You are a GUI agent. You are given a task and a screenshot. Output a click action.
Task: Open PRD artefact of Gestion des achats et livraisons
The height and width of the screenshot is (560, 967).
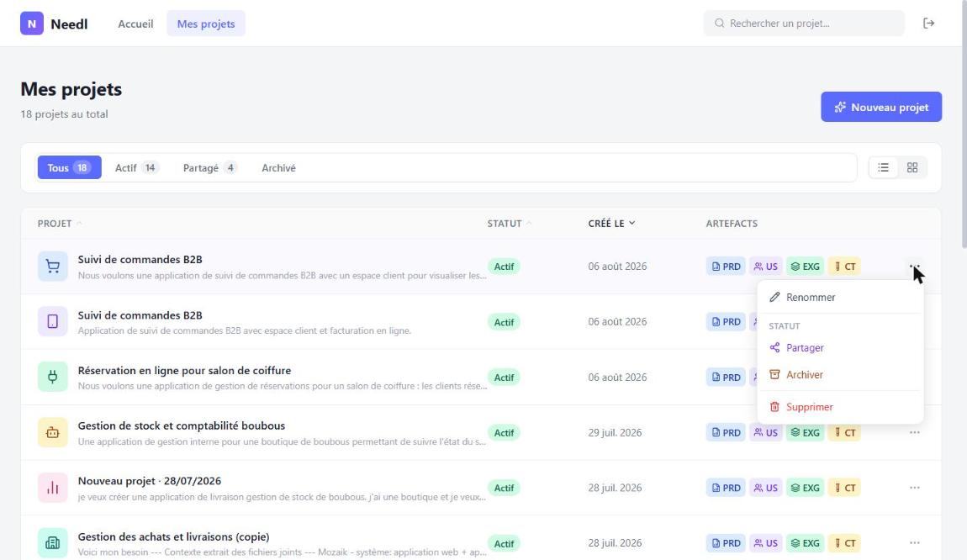[726, 542]
